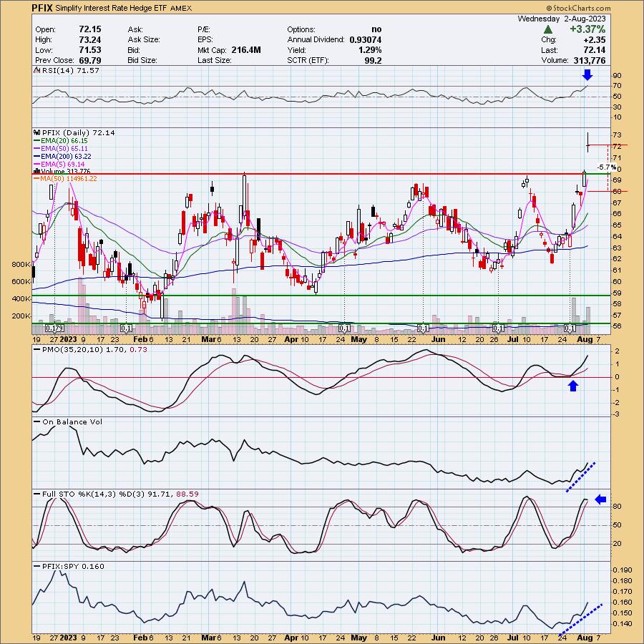
Task: Click the date Wednesday 2-Aug-2023
Action: (562, 19)
